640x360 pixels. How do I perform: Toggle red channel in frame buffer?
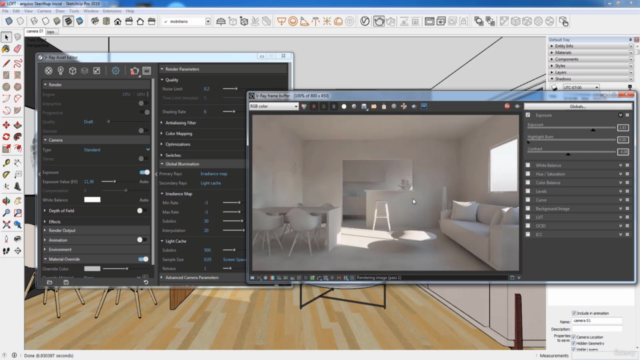[314, 106]
